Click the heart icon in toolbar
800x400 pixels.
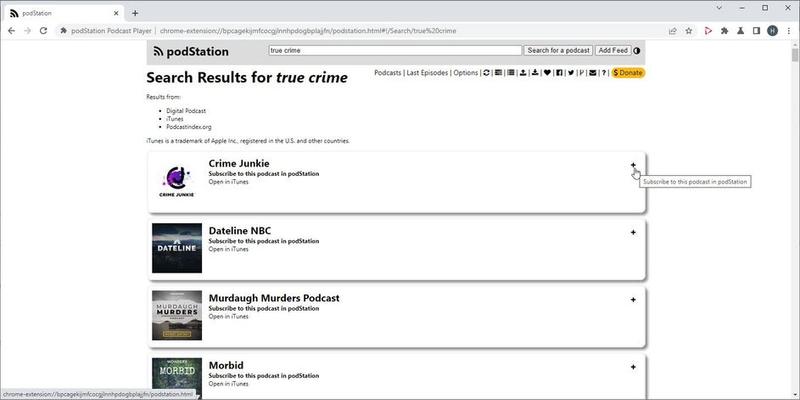coord(547,73)
